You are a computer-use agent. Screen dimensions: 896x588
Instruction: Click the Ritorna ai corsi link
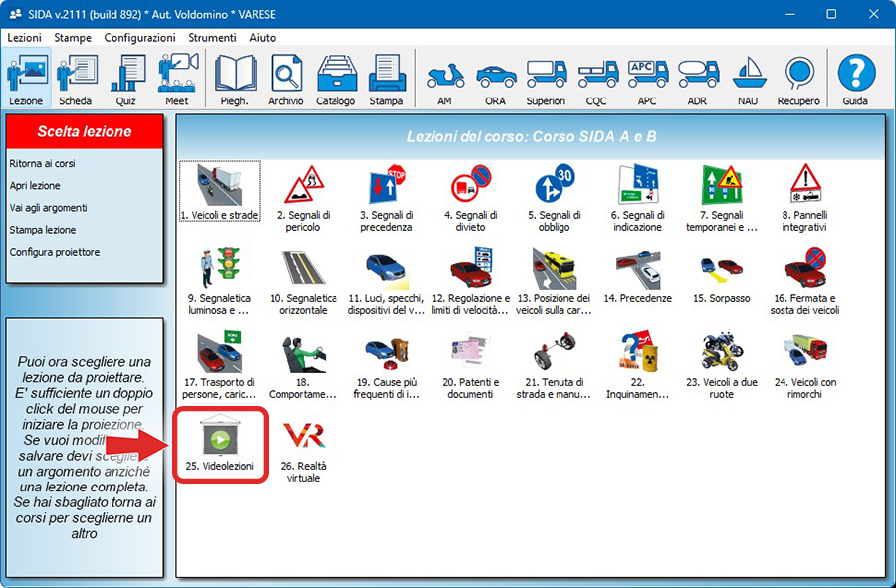click(42, 163)
